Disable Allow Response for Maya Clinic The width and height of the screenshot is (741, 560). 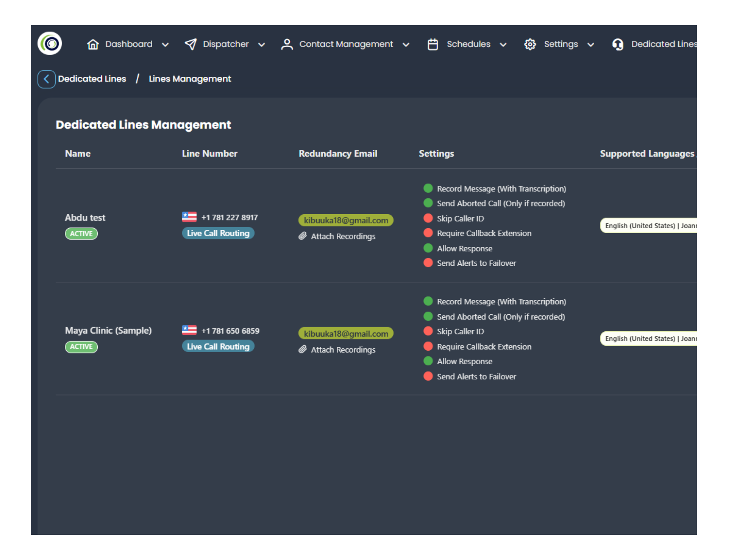click(x=428, y=361)
